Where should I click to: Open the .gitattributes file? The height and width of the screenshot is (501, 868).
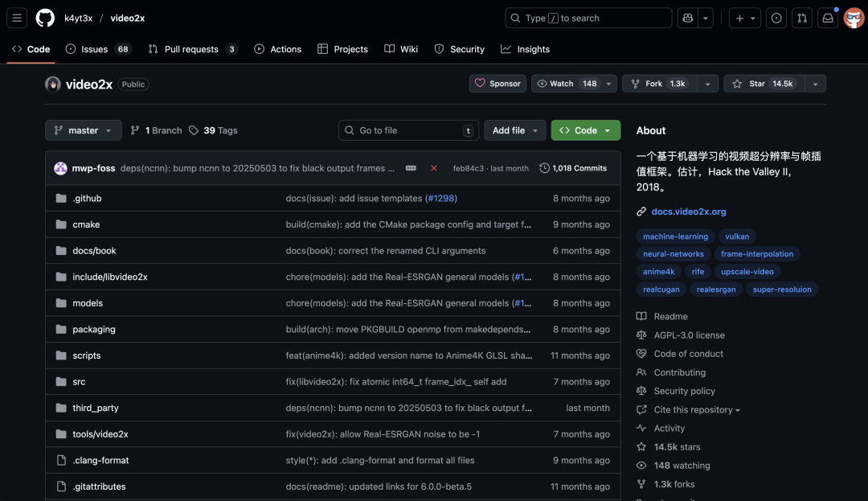coord(99,487)
